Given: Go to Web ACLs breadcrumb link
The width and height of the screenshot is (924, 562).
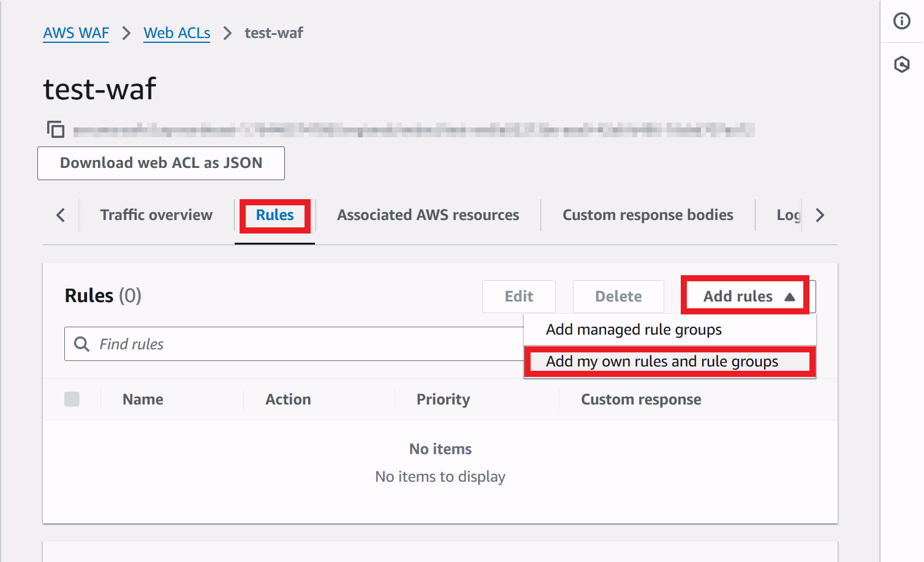Looking at the screenshot, I should (x=177, y=33).
